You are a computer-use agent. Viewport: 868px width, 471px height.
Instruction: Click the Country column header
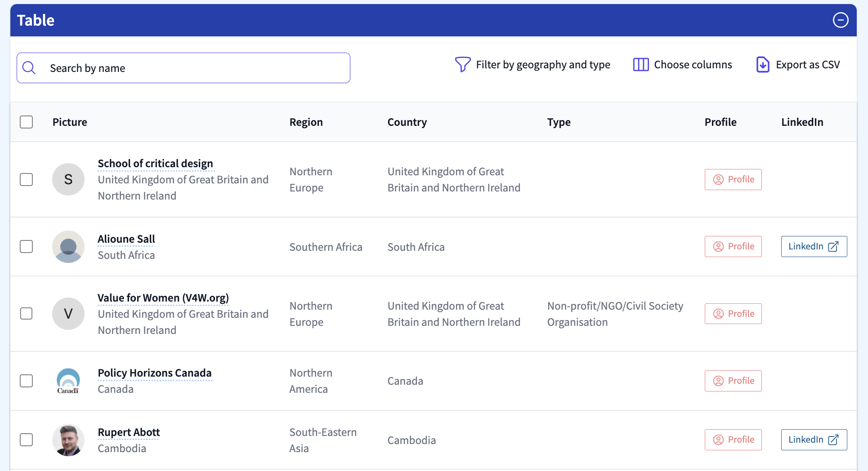click(x=407, y=122)
